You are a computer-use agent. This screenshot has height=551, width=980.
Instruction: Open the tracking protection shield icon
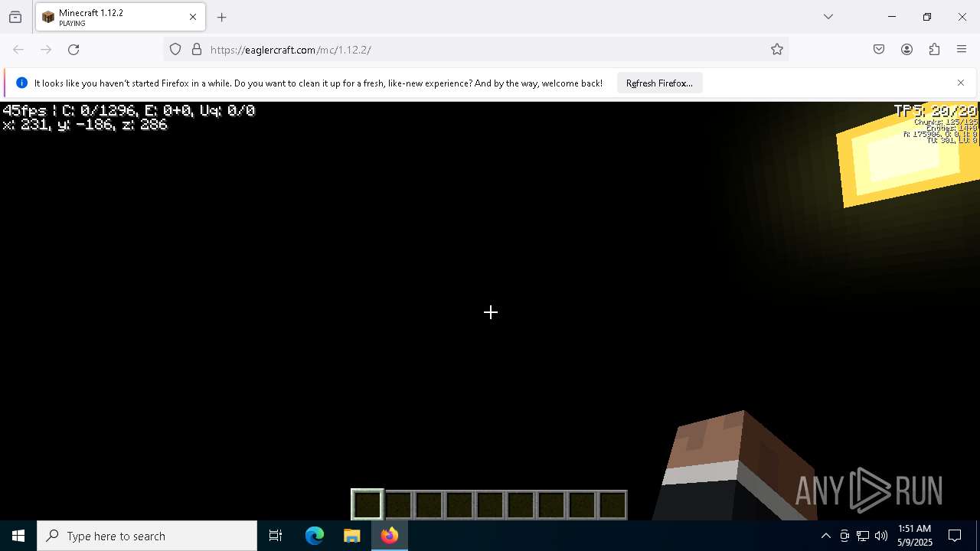point(175,50)
